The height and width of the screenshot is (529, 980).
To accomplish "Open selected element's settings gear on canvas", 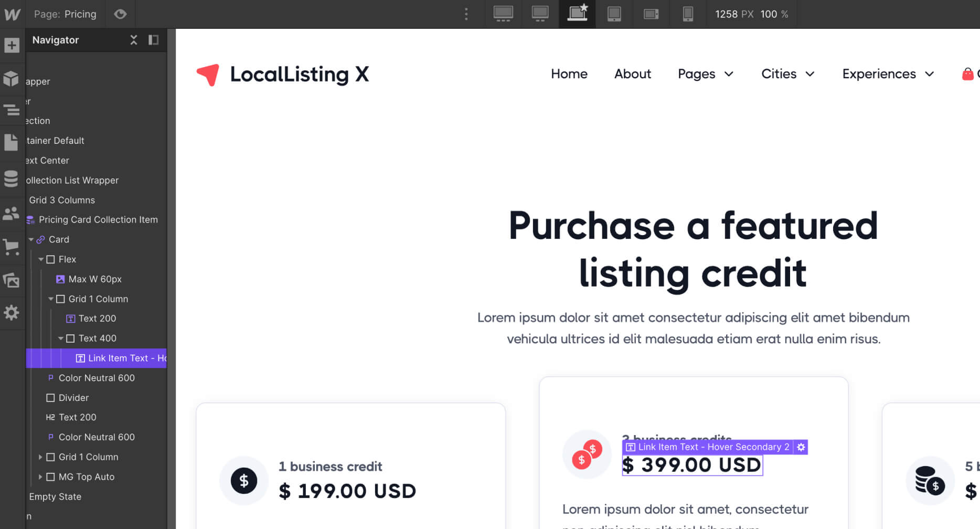I will (801, 447).
